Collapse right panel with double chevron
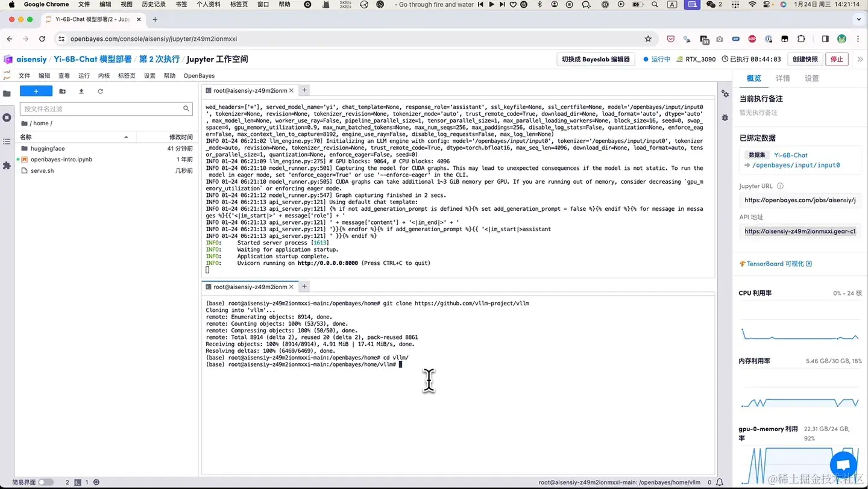Viewport: 868px width, 489px height. pyautogui.click(x=860, y=59)
